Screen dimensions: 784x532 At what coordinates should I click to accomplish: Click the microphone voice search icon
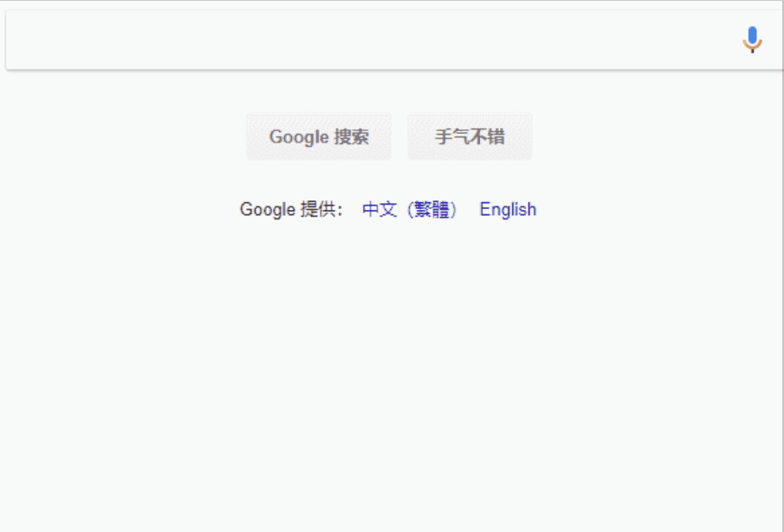click(752, 39)
